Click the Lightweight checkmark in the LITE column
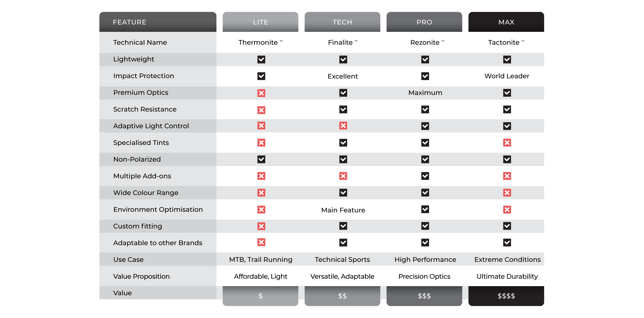The height and width of the screenshot is (318, 644). coord(261,60)
